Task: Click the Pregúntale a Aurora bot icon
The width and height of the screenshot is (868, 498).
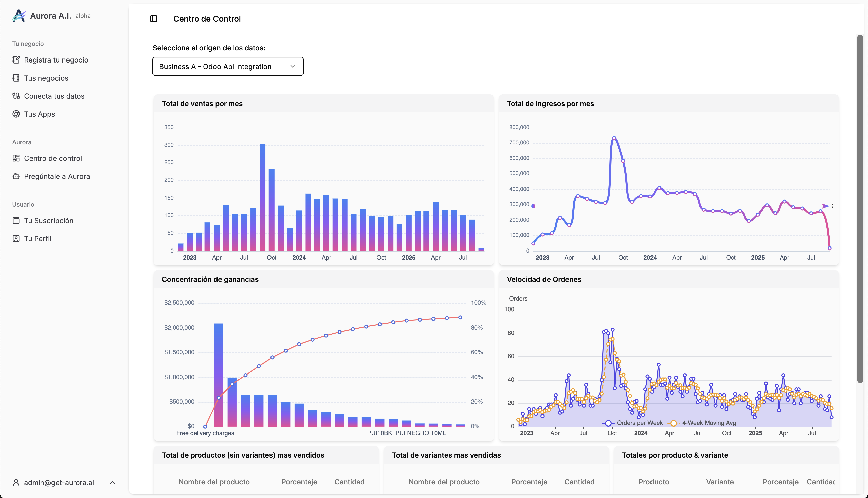Action: pos(16,176)
